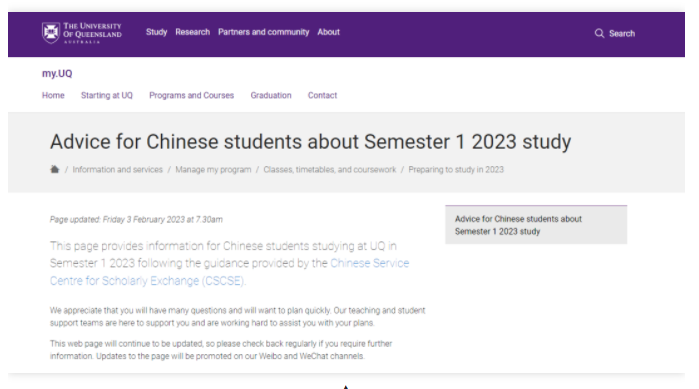Click the Search label in header
The image size is (699, 389).
[622, 33]
